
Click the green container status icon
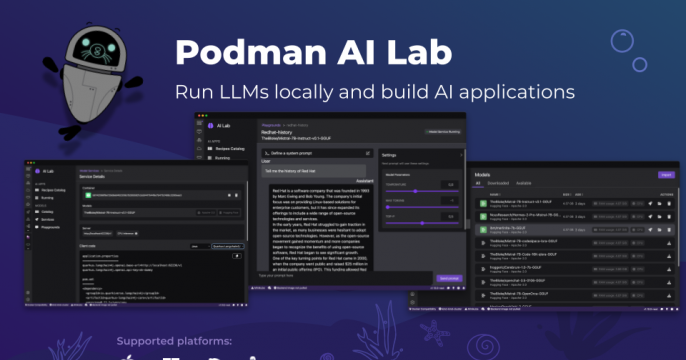(x=88, y=195)
